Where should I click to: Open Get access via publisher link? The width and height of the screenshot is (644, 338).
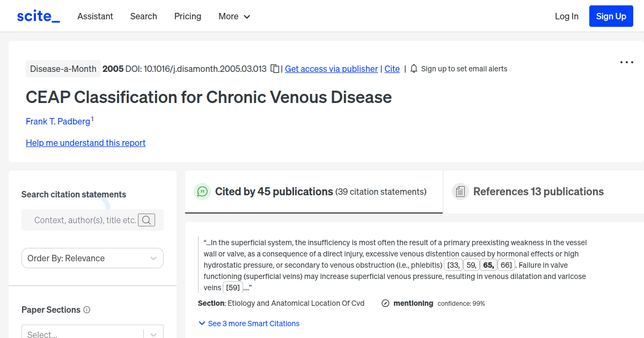tap(331, 69)
